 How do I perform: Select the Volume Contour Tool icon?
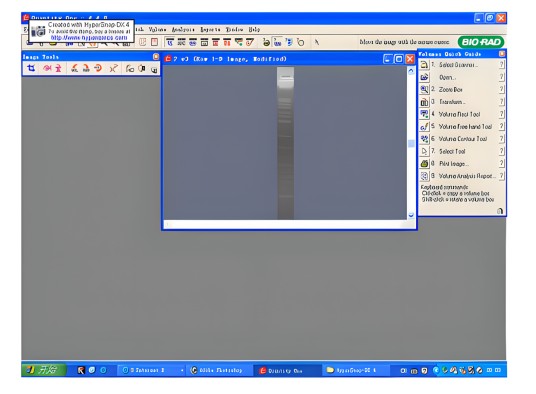point(424,139)
